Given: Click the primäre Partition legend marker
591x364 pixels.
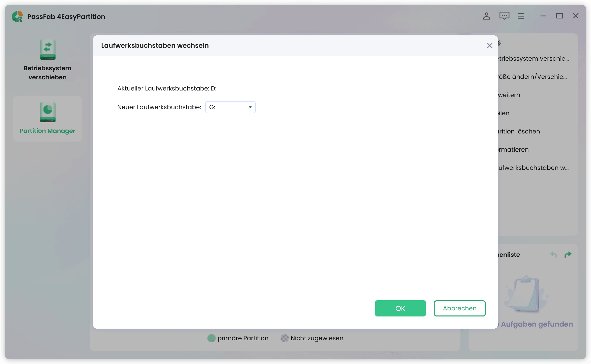Looking at the screenshot, I should coord(211,338).
